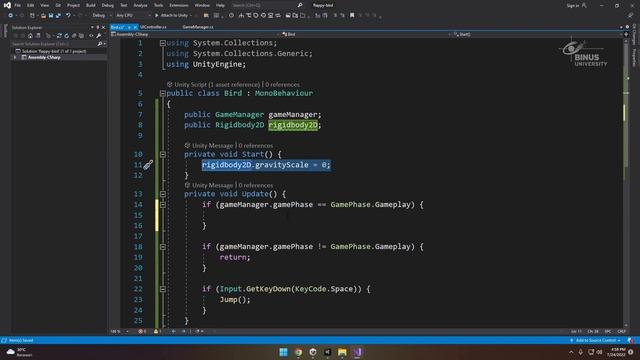Expand the Assembly-CSharp project node
This screenshot has width=640, height=360.
pos(15,58)
